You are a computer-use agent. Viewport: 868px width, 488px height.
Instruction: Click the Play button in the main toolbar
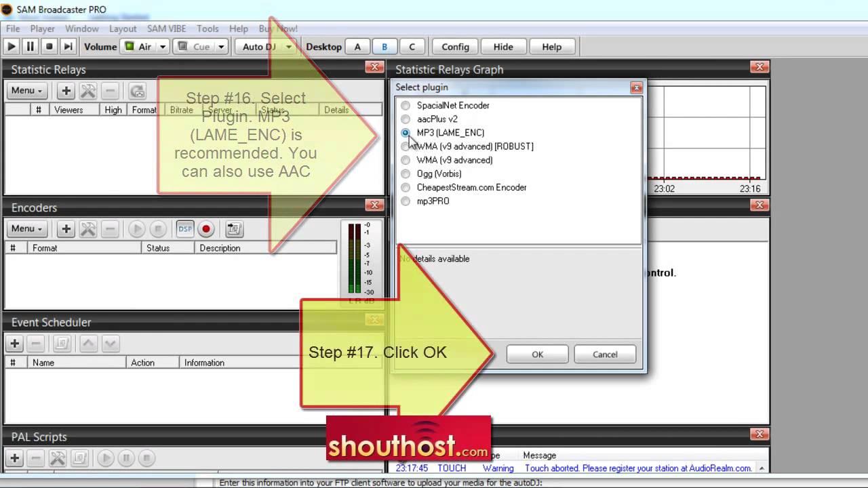coord(12,47)
